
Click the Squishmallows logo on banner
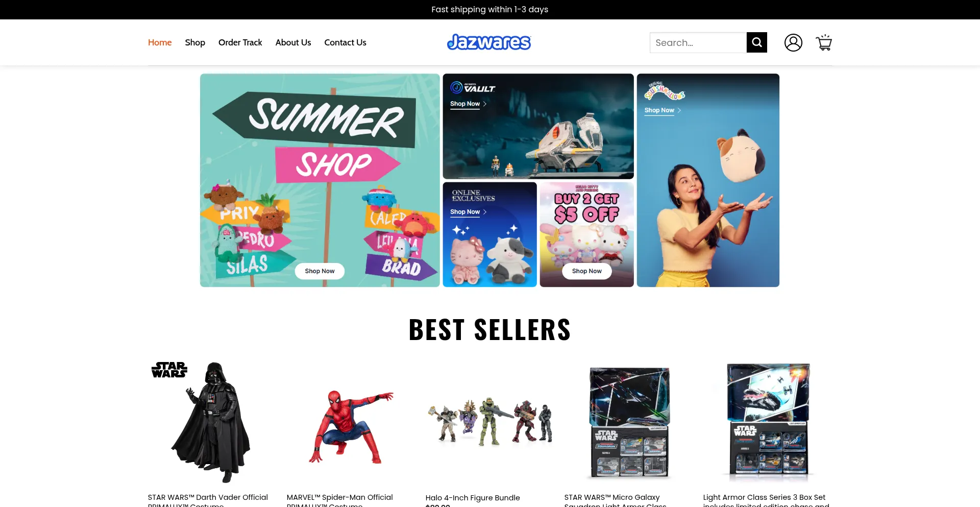(x=664, y=91)
